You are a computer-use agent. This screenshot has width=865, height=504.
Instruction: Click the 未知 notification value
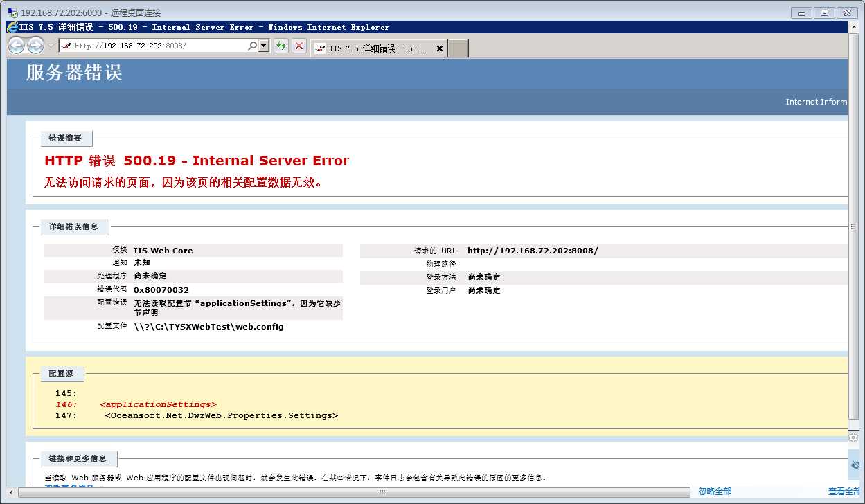[x=141, y=263]
